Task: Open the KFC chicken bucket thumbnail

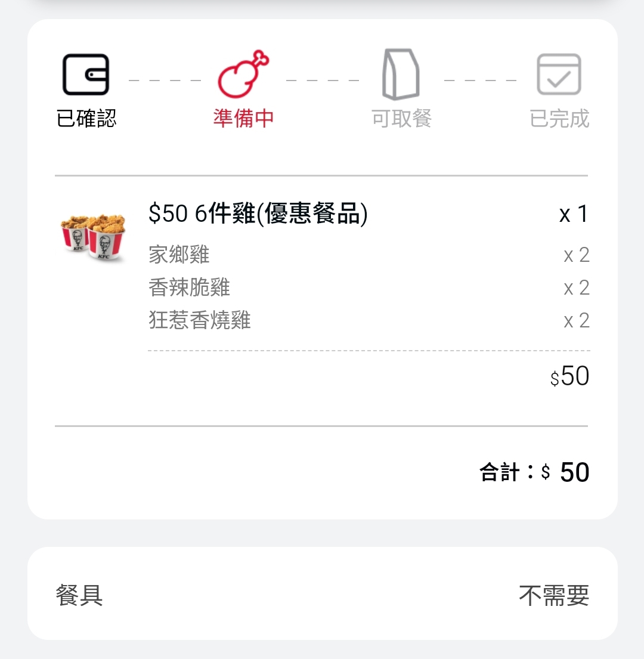Action: click(x=92, y=238)
